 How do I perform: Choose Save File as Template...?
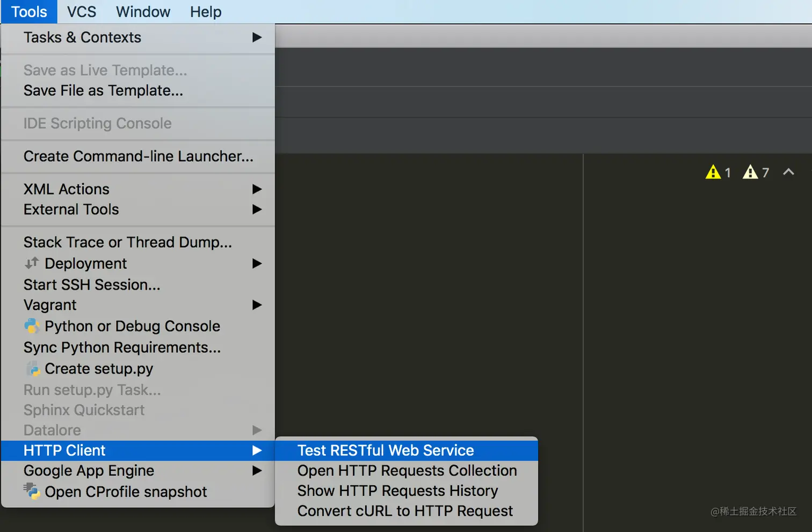(138, 90)
